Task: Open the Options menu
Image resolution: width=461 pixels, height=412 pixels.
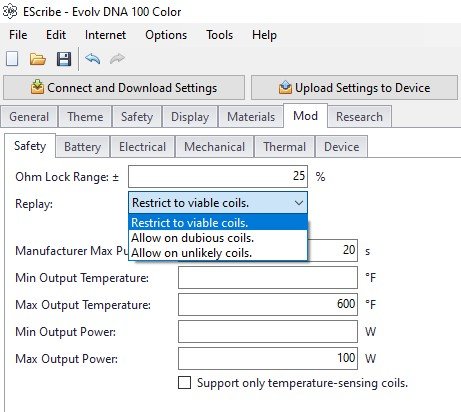Action: click(x=166, y=35)
